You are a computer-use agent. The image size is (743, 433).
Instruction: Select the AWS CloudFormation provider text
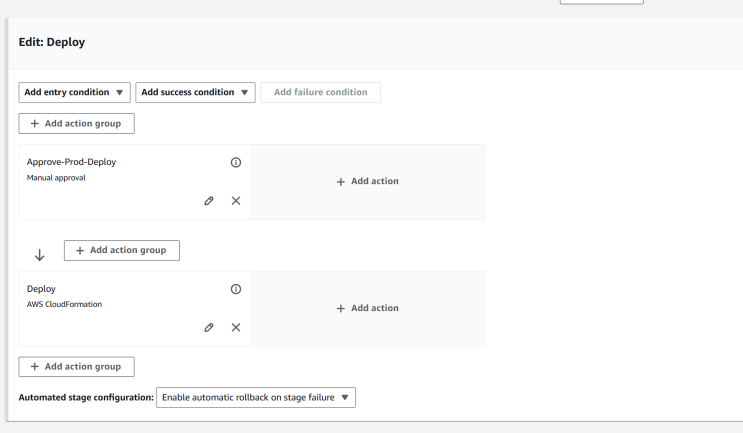(x=64, y=305)
